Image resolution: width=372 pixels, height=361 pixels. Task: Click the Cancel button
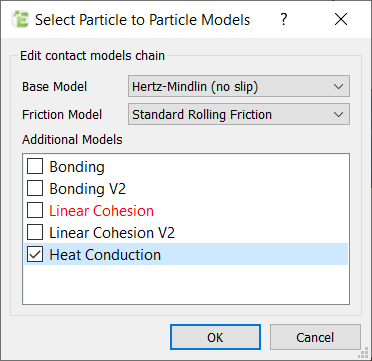coord(315,337)
